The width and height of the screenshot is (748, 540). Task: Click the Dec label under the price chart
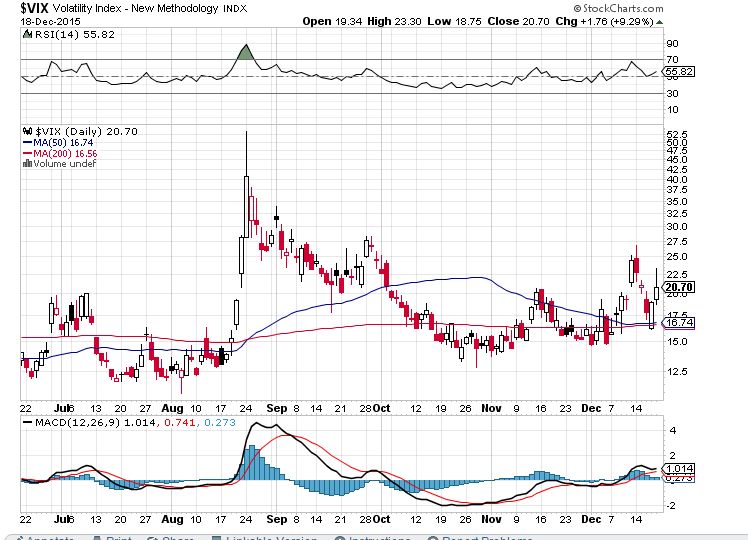click(x=591, y=408)
